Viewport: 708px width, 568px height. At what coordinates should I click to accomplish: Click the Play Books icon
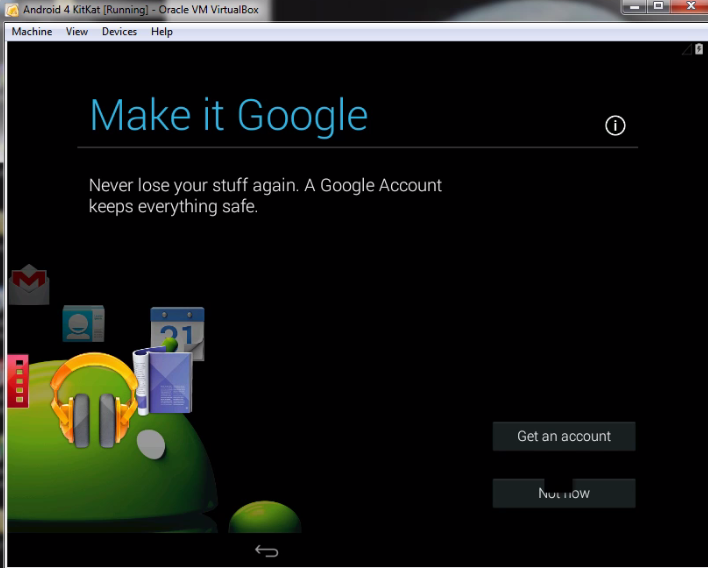[x=163, y=381]
